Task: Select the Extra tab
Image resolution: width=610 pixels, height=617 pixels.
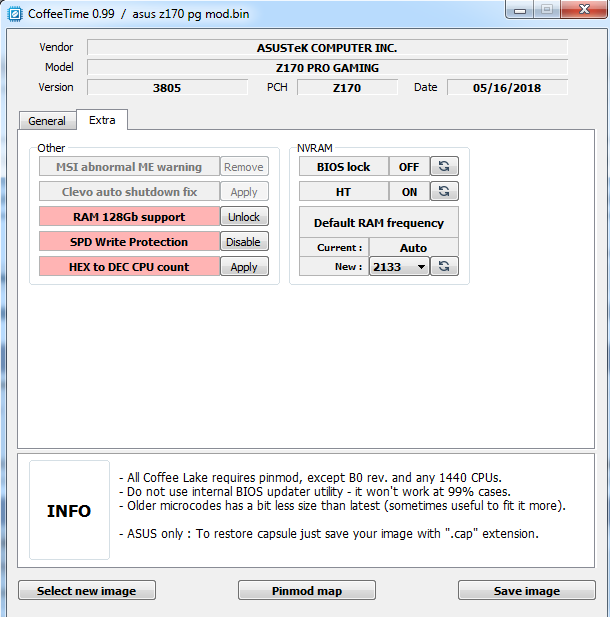Action: tap(102, 120)
